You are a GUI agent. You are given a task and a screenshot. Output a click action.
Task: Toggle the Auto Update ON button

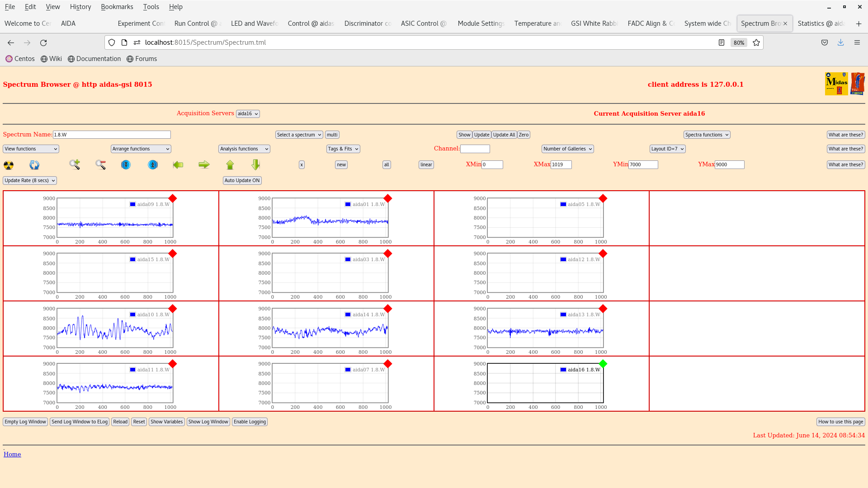point(242,181)
